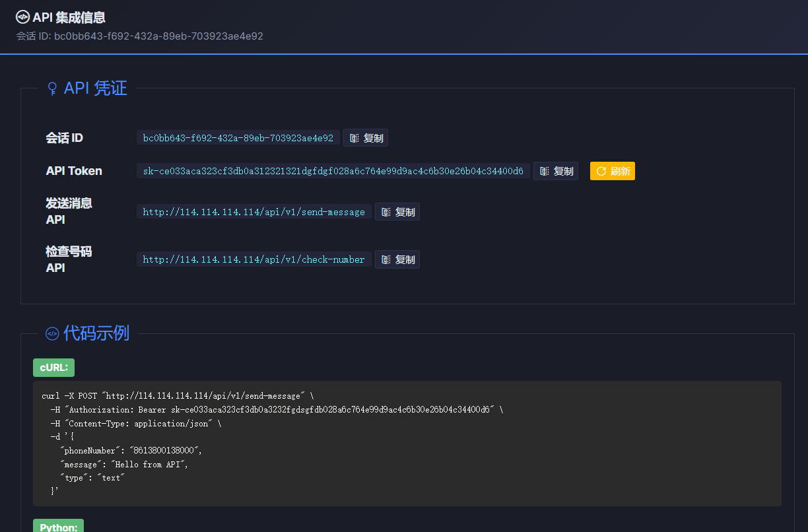
Task: Click the session ID code value
Action: click(238, 138)
